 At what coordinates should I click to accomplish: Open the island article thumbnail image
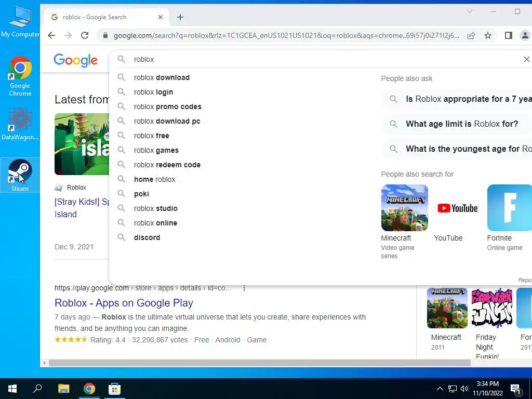(82, 144)
